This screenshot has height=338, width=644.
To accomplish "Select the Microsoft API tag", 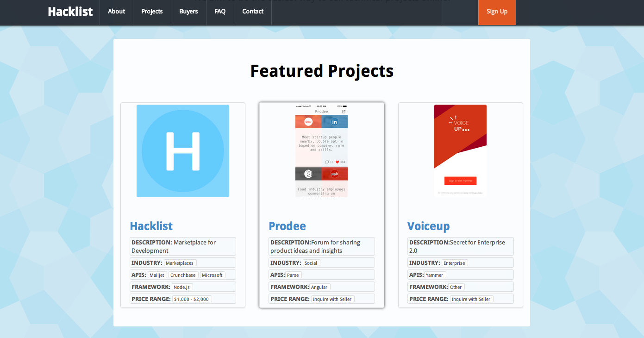I will coord(213,275).
